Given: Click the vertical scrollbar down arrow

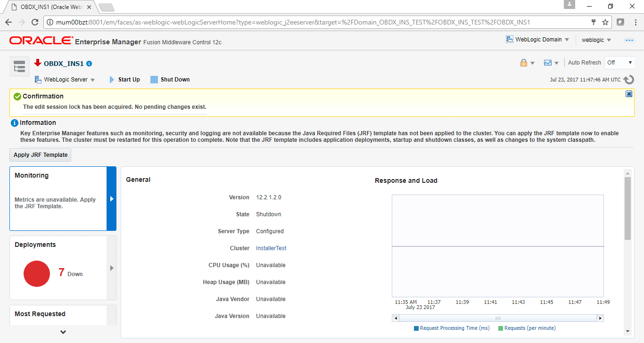Looking at the screenshot, I should 627,331.
